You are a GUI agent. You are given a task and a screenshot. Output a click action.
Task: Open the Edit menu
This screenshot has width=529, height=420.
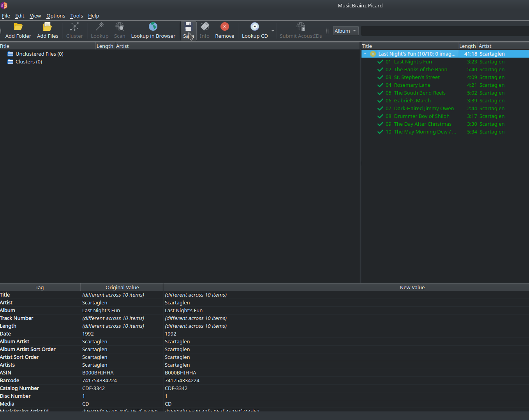(x=20, y=16)
